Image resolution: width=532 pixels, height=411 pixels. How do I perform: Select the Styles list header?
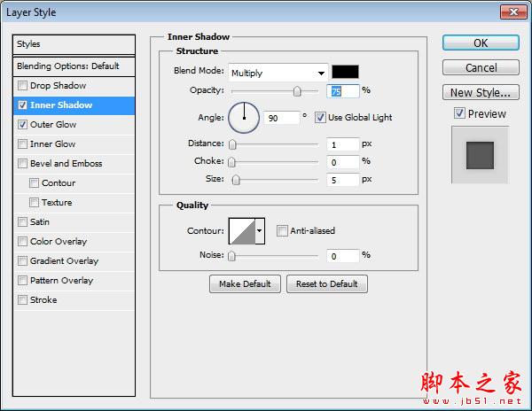[74, 44]
